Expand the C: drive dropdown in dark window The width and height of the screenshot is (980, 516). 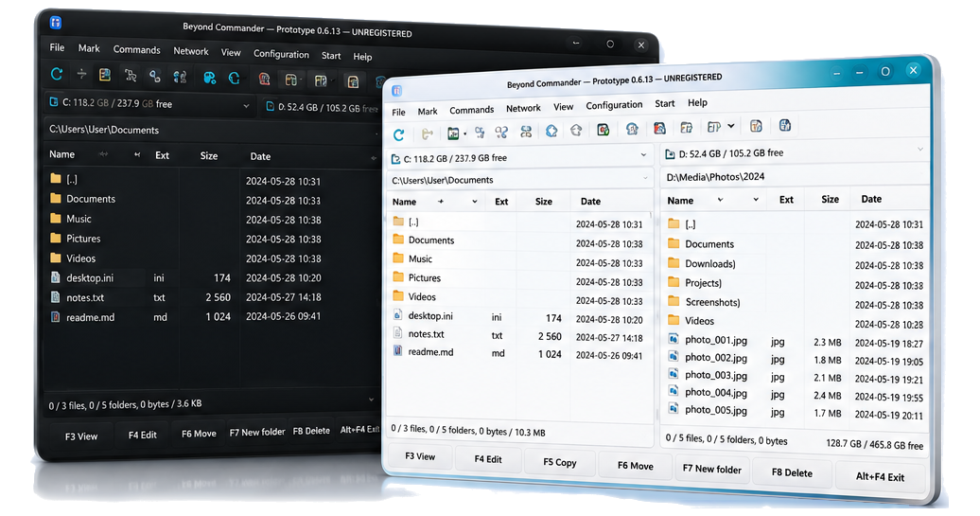(x=246, y=106)
